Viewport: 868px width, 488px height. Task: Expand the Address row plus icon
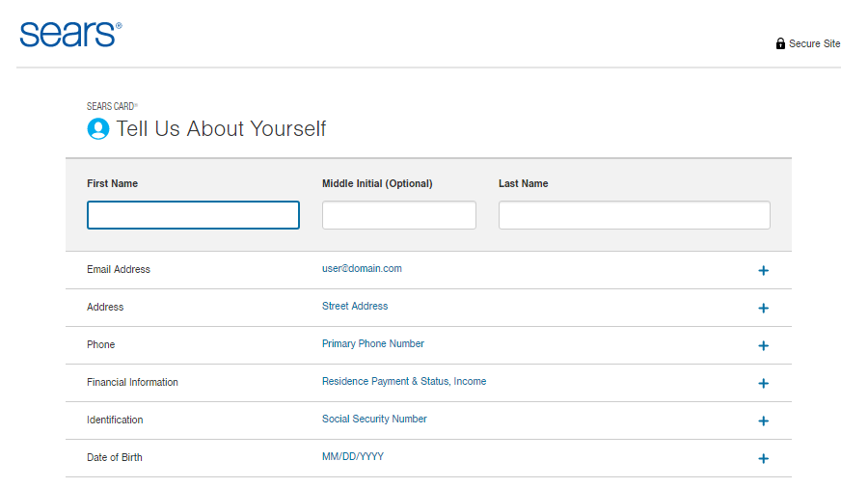(x=764, y=309)
